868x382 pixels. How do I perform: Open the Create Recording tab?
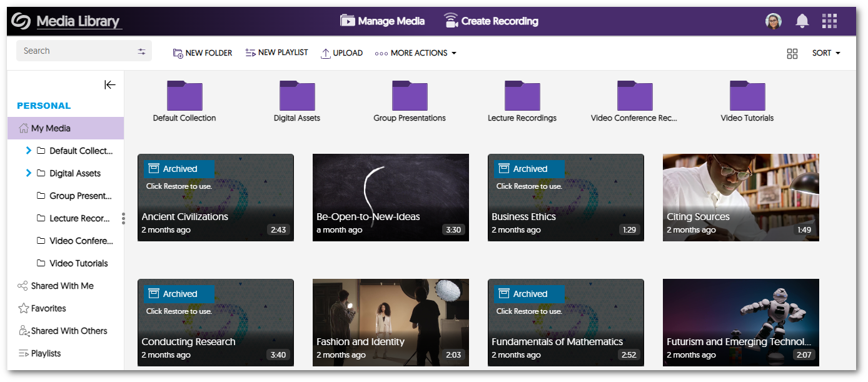[x=491, y=21]
